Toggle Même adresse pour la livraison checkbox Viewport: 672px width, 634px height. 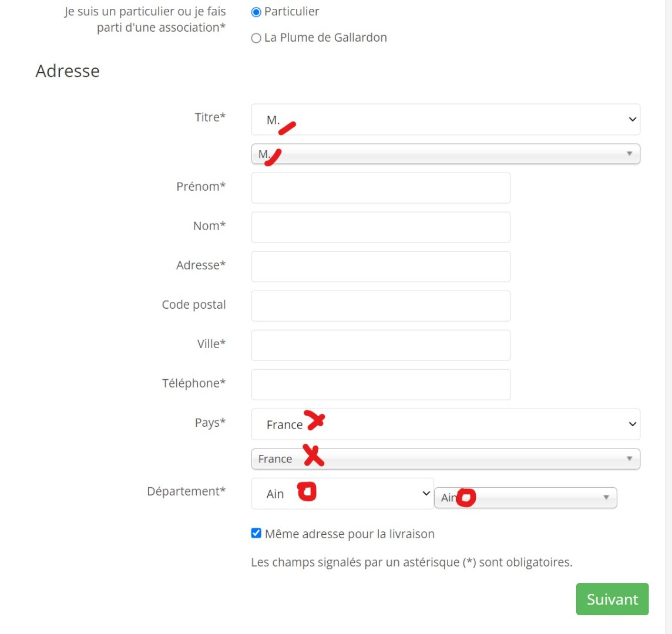tap(256, 534)
